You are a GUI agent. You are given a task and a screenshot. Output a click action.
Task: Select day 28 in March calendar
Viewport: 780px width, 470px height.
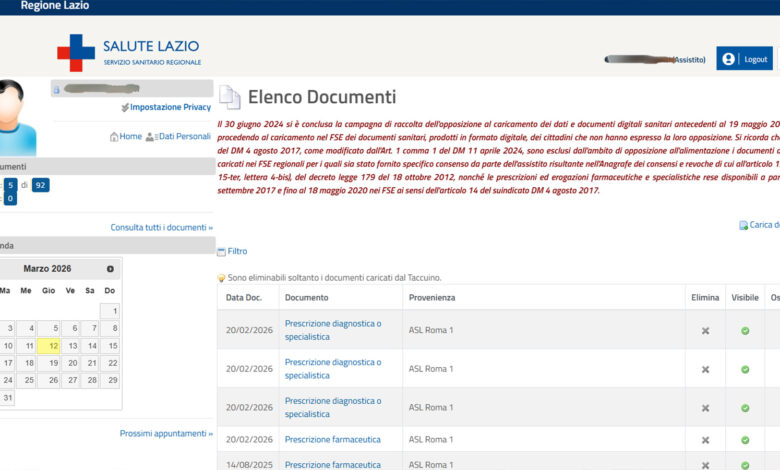coord(90,380)
